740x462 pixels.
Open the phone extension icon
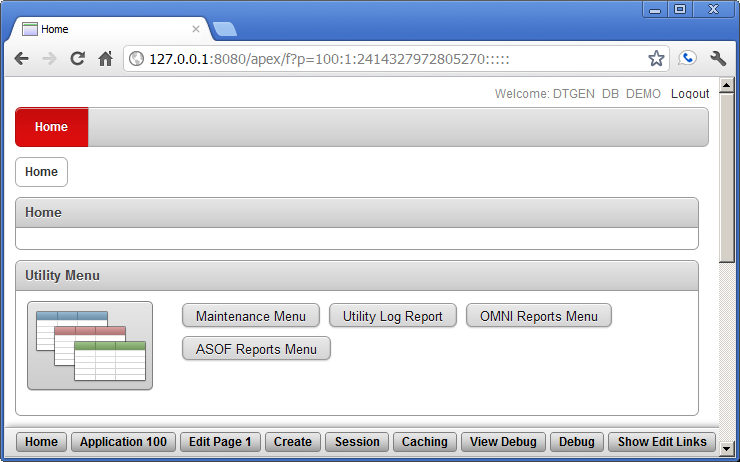[687, 59]
